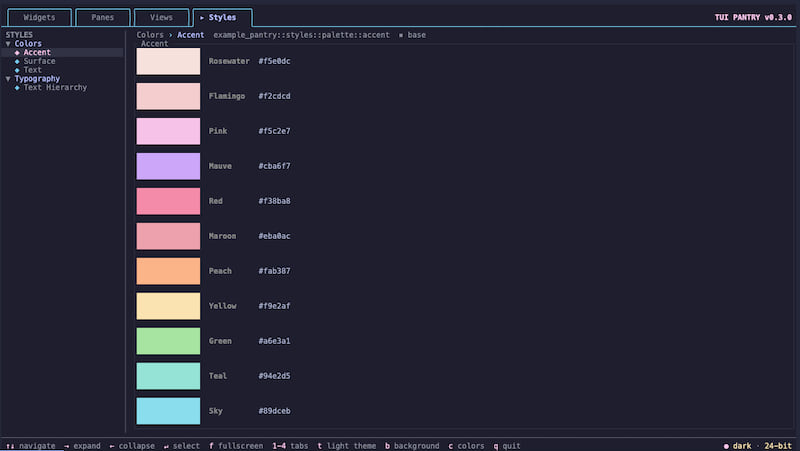Pick the Mauve color swatch
The height and width of the screenshot is (451, 800).
tap(168, 166)
